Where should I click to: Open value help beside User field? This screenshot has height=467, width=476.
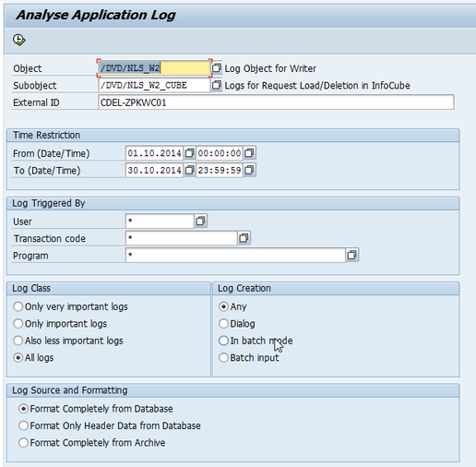[x=200, y=221]
